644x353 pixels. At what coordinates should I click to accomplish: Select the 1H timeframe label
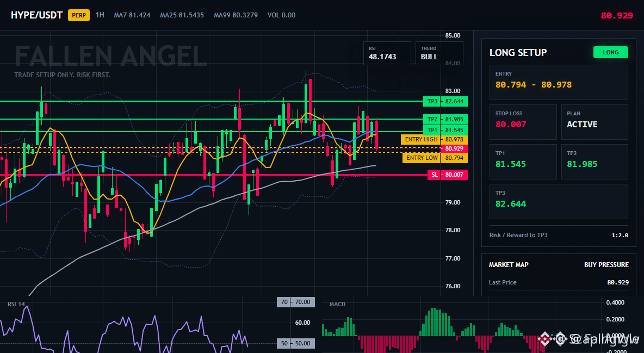click(x=100, y=15)
